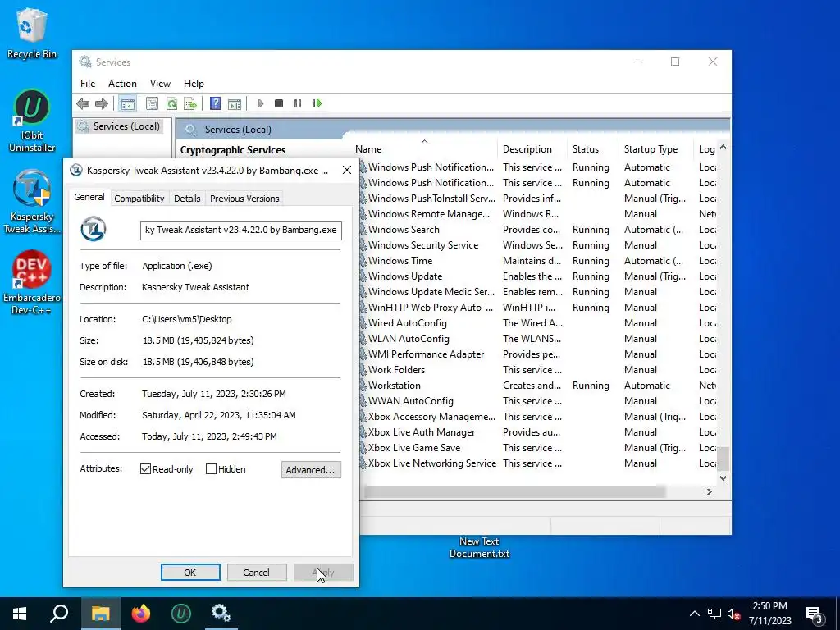
Task: Switch to the Previous Versions tab
Action: pyautogui.click(x=244, y=199)
